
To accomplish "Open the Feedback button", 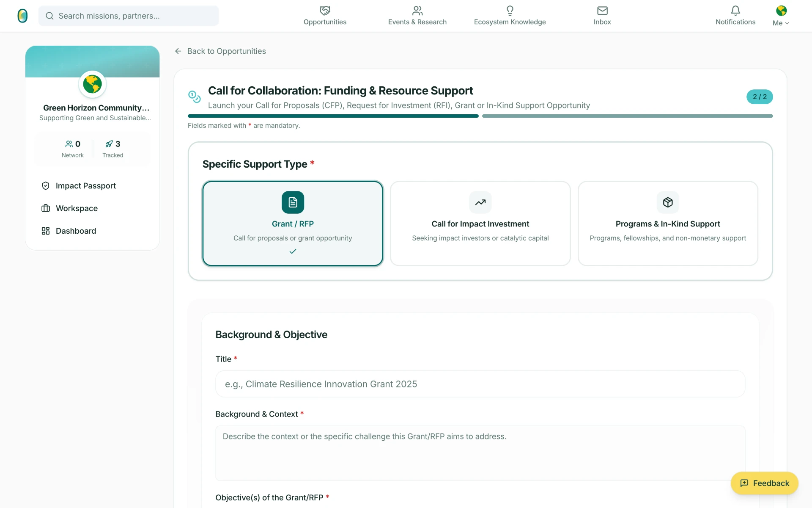I will (765, 483).
